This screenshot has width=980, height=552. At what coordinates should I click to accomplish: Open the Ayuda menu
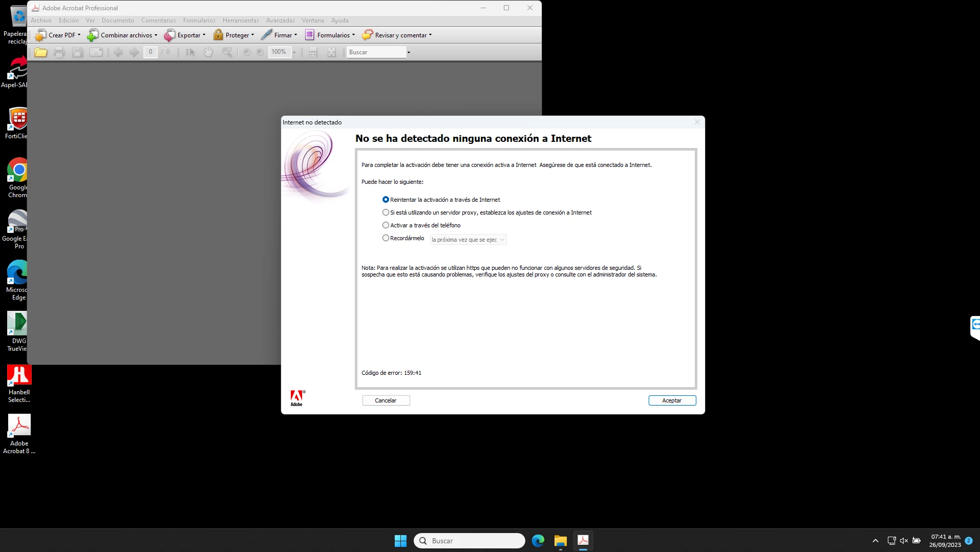click(x=339, y=20)
